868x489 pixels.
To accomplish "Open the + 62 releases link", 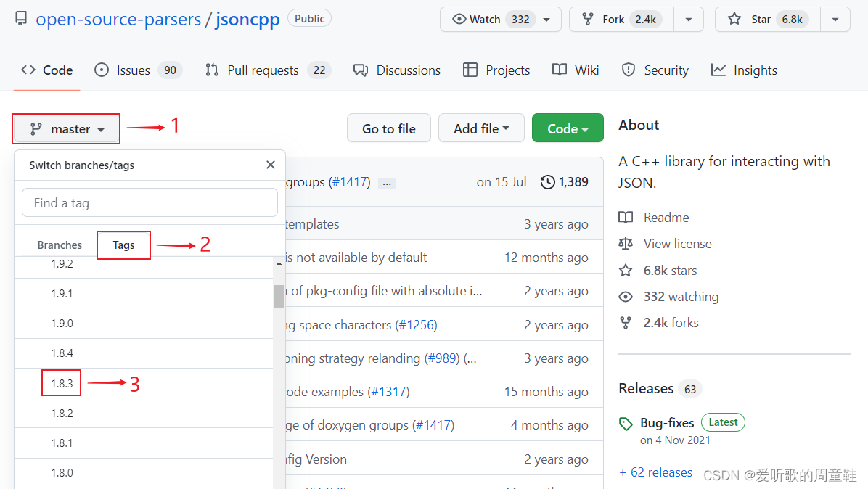I will [x=656, y=472].
